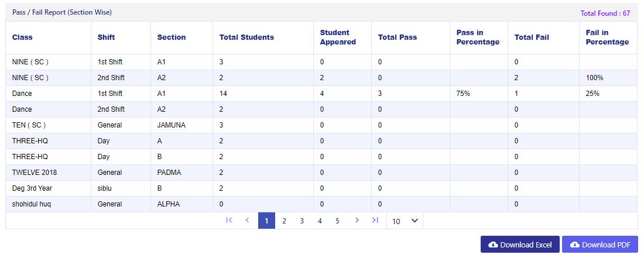Go to next page arrow
644x265 pixels.
click(357, 221)
